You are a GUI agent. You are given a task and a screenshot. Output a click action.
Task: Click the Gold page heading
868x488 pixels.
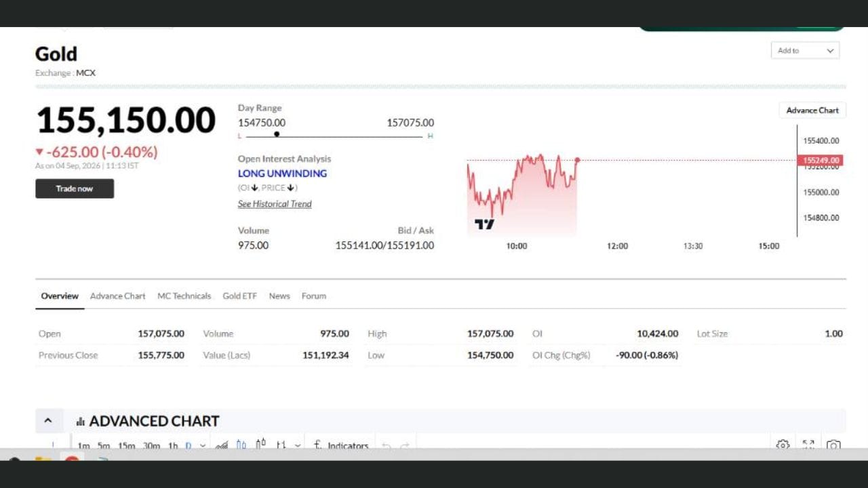[x=56, y=54]
